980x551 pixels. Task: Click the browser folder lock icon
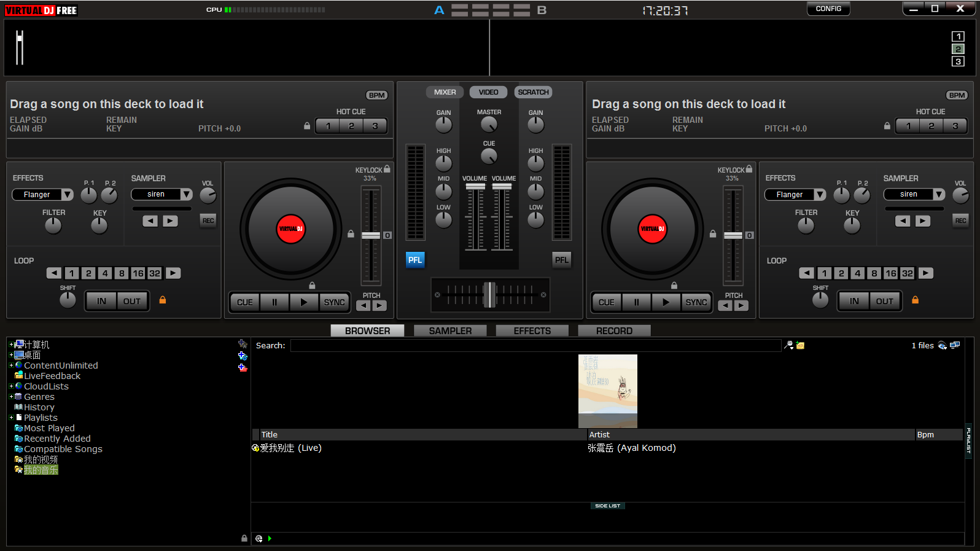244,538
